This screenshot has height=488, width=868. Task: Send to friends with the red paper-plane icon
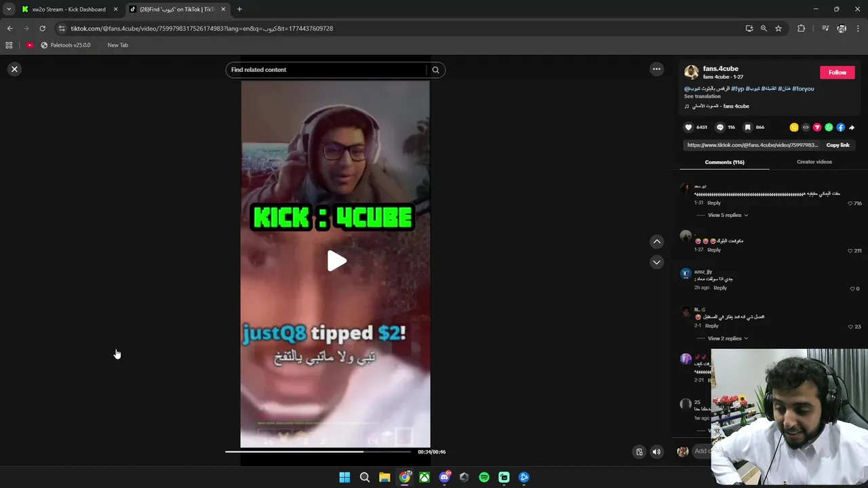817,127
